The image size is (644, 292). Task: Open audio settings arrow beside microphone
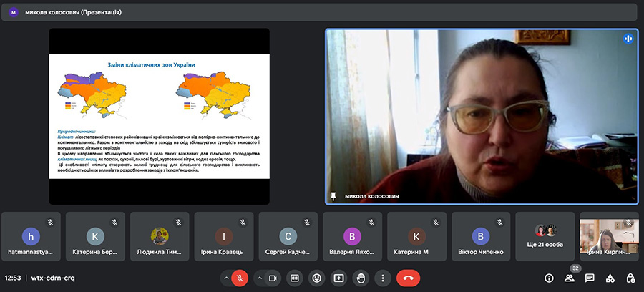coord(226,278)
